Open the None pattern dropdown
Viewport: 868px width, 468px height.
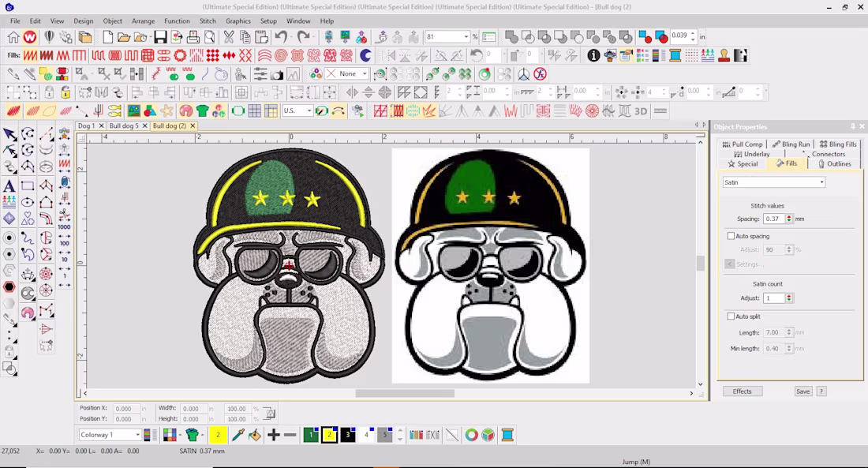365,73
